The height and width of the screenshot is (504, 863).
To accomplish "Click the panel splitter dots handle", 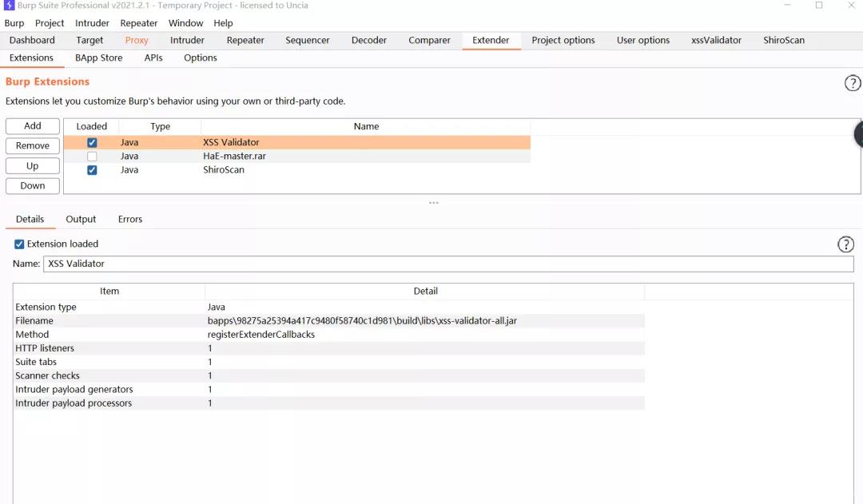I will (434, 203).
